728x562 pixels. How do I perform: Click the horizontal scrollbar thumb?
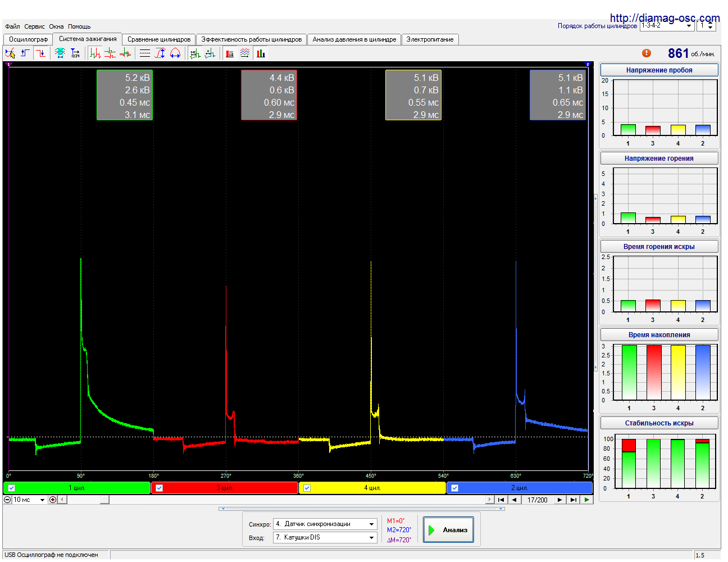click(104, 500)
